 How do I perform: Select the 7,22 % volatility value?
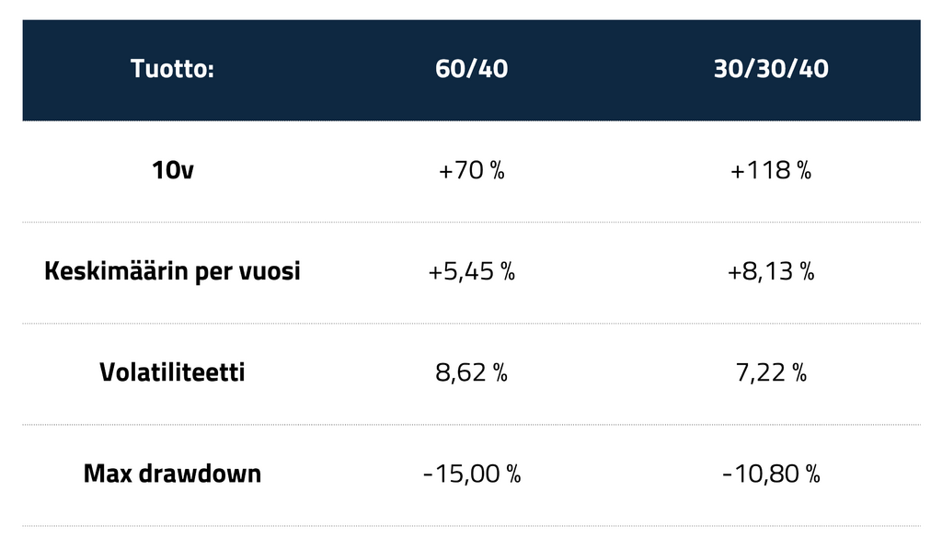tap(771, 373)
